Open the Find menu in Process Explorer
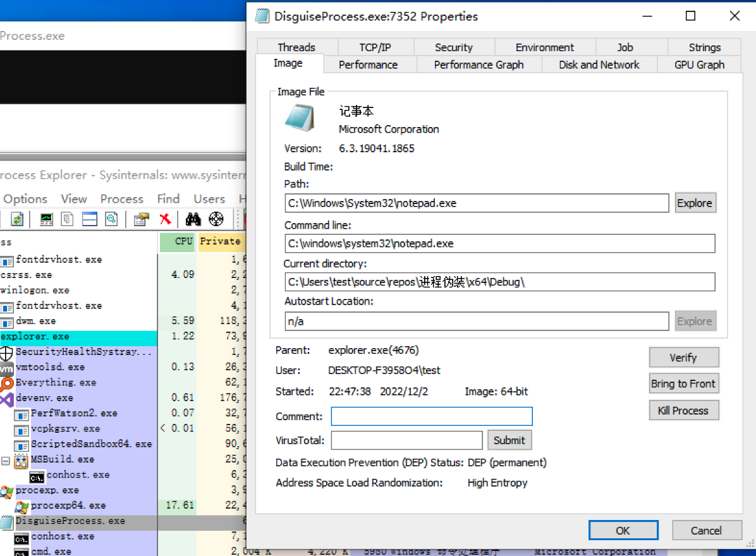Image resolution: width=756 pixels, height=556 pixels. (168, 199)
